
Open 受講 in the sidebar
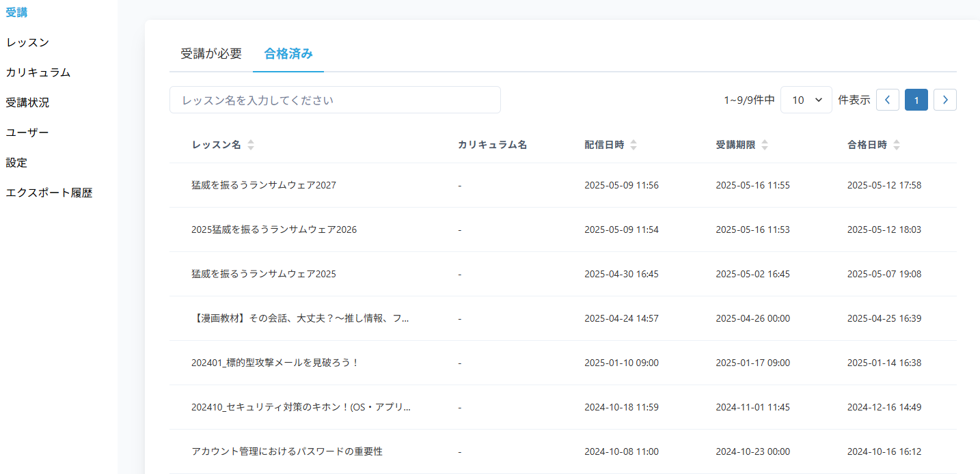pyautogui.click(x=16, y=12)
